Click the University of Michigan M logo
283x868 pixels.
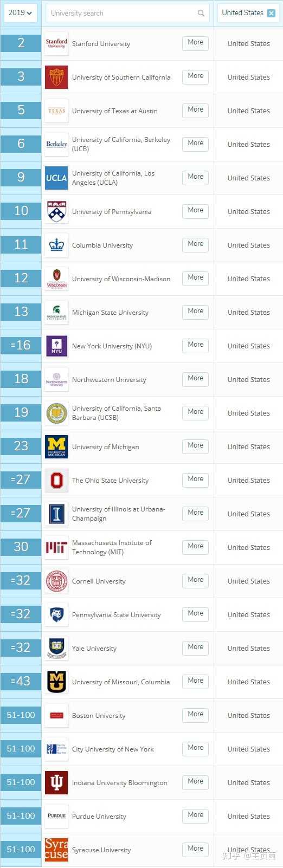(56, 447)
